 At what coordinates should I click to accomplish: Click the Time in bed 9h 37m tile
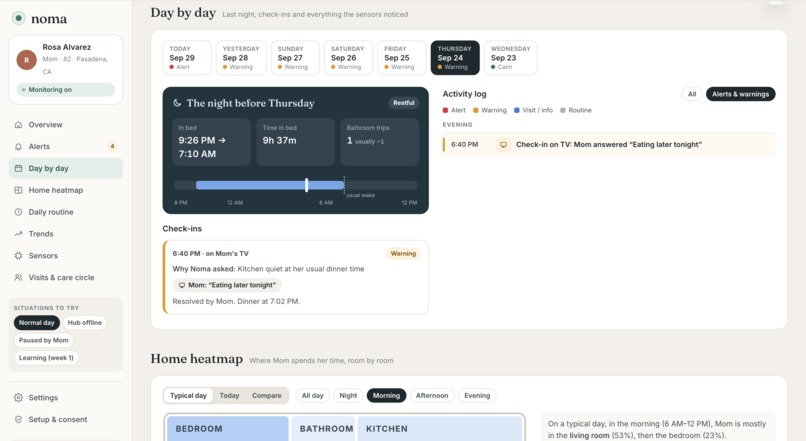point(296,141)
